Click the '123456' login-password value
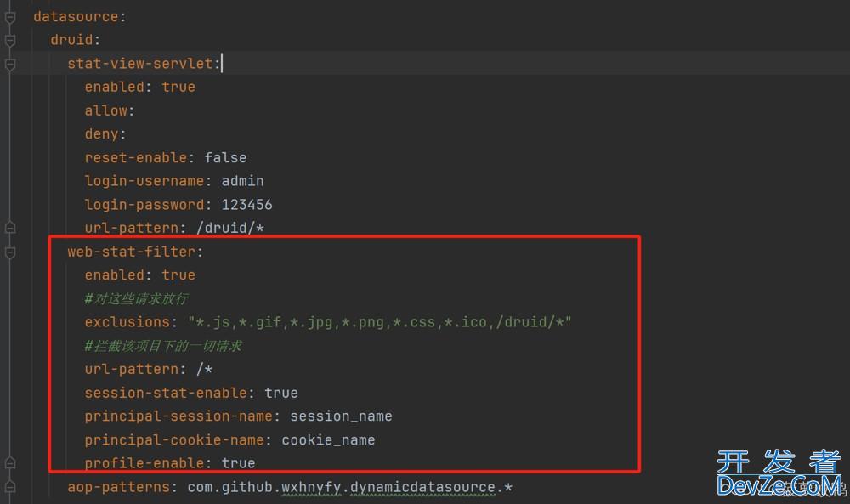 [x=246, y=204]
